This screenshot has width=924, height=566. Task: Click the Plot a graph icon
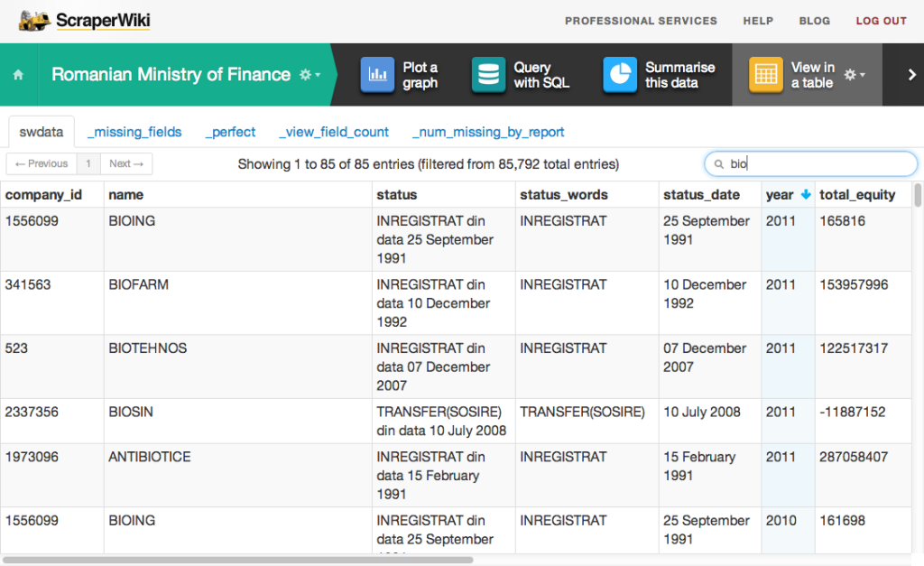pyautogui.click(x=377, y=75)
